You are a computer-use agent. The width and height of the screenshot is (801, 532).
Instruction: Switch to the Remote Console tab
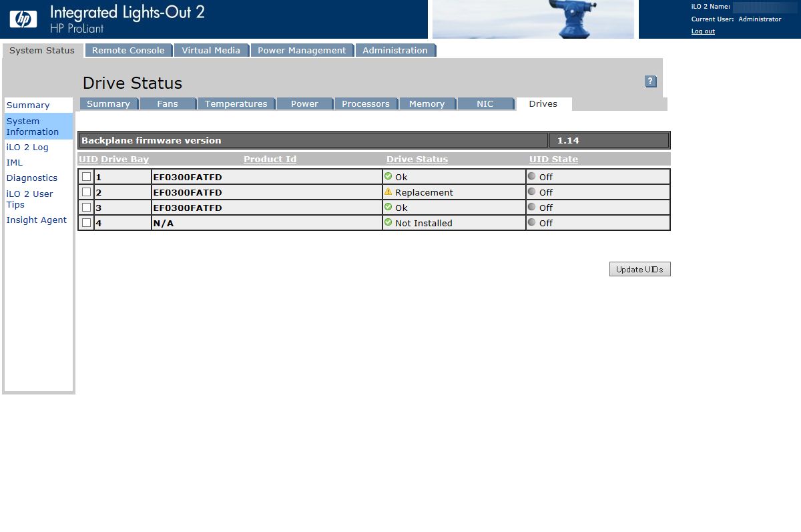coord(128,50)
